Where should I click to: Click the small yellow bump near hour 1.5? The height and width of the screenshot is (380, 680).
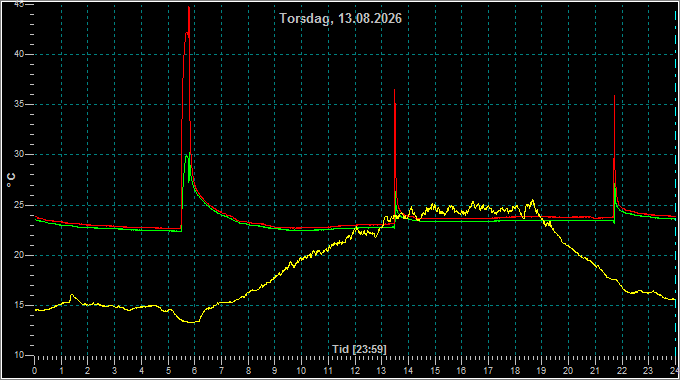[x=72, y=295]
